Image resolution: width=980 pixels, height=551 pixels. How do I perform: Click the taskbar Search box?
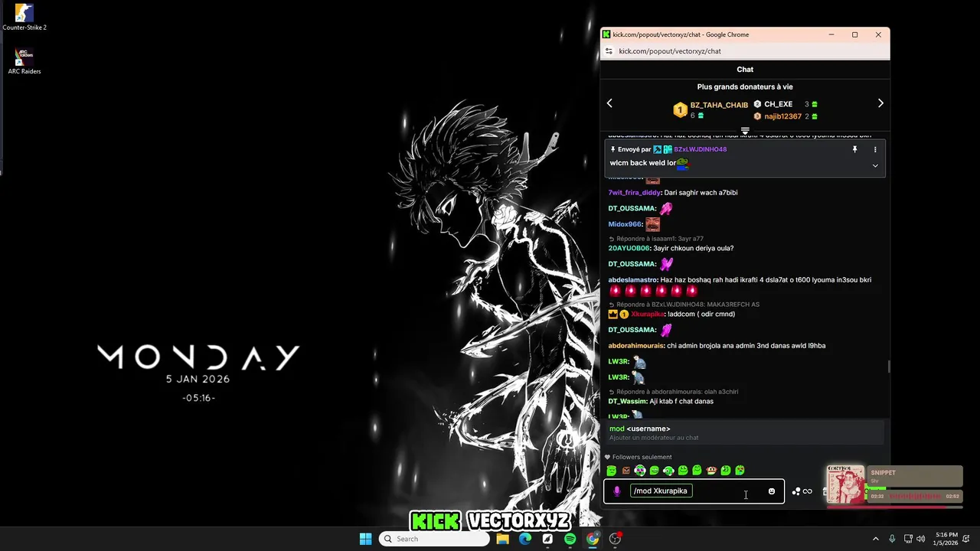pyautogui.click(x=434, y=539)
